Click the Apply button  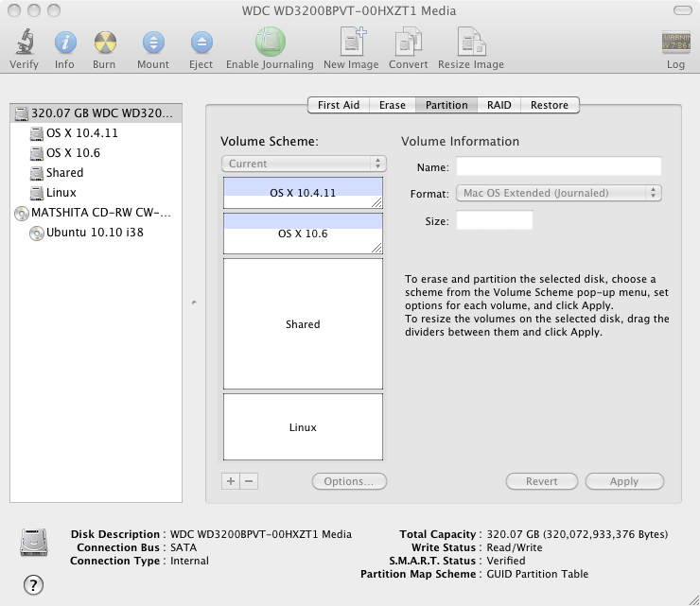coord(624,481)
